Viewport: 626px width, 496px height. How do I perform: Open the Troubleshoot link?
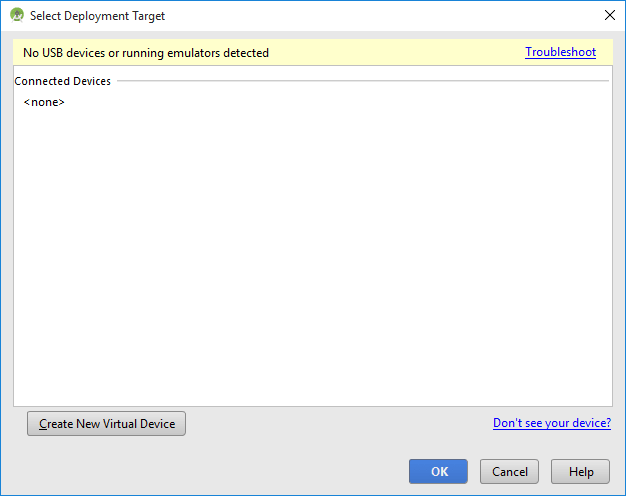coord(560,52)
